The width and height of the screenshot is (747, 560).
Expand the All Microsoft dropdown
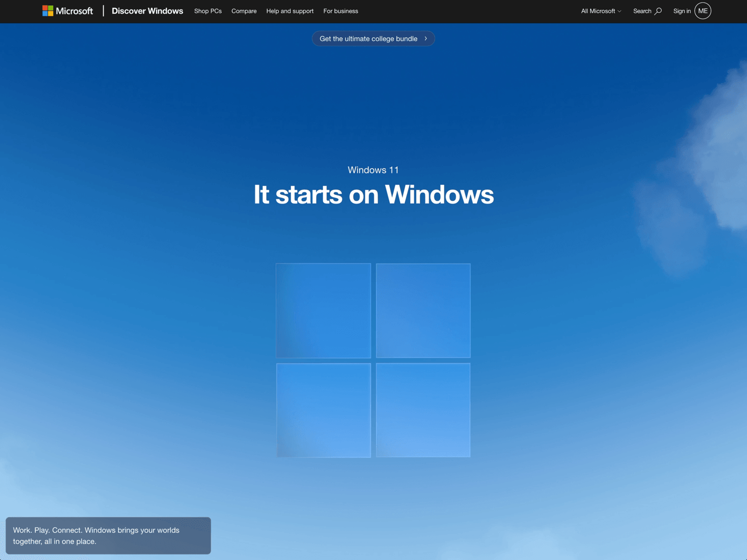(601, 11)
